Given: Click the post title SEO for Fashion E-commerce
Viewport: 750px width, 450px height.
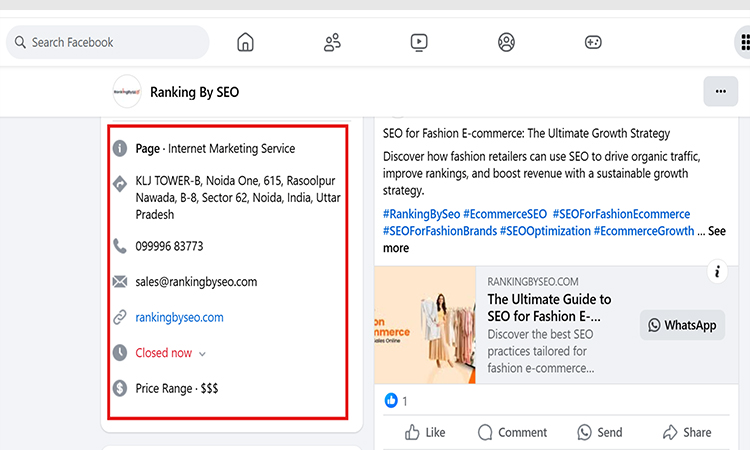Looking at the screenshot, I should pos(526,133).
